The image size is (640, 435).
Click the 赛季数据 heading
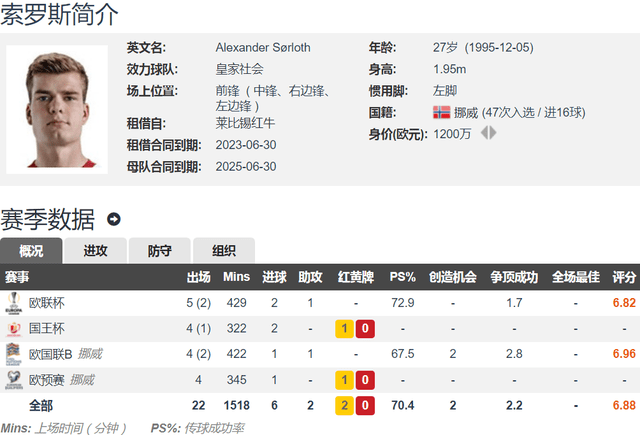[x=48, y=220]
